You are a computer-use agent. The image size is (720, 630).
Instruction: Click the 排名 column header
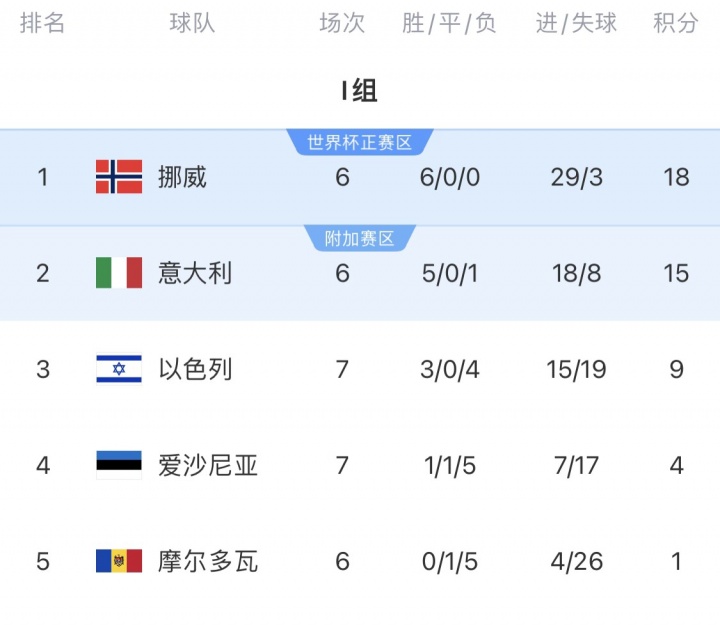tap(43, 24)
